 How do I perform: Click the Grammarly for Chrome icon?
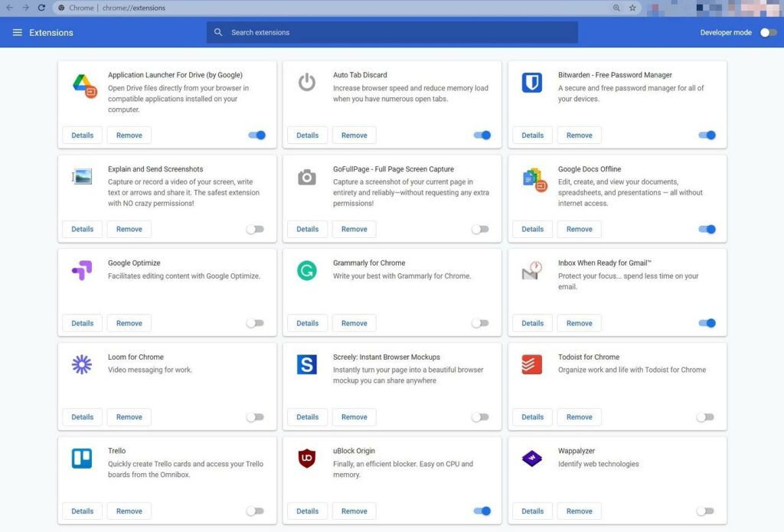click(x=306, y=272)
